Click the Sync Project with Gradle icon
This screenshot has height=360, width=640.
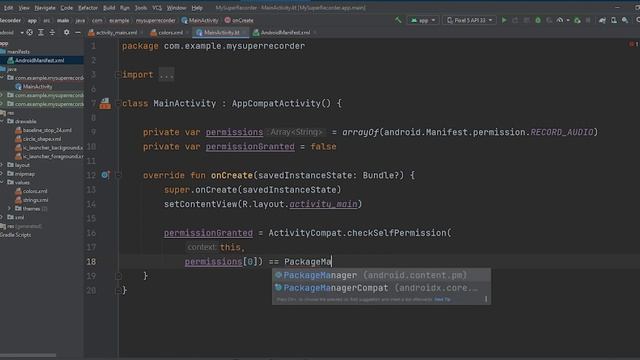click(x=602, y=20)
